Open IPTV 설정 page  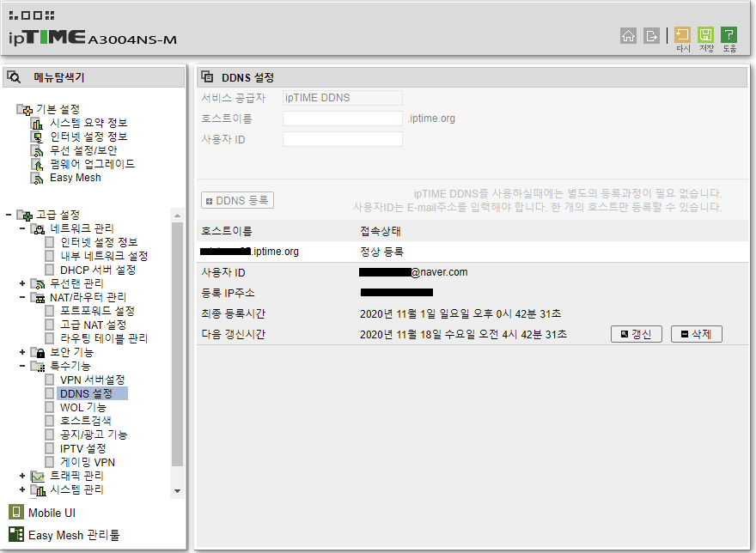(83, 448)
